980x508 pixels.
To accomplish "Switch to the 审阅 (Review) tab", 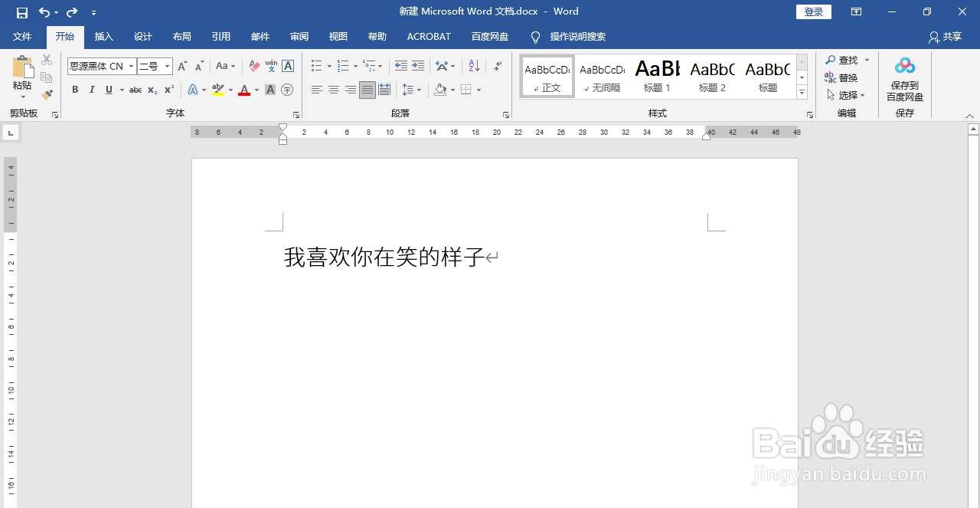I will tap(299, 37).
